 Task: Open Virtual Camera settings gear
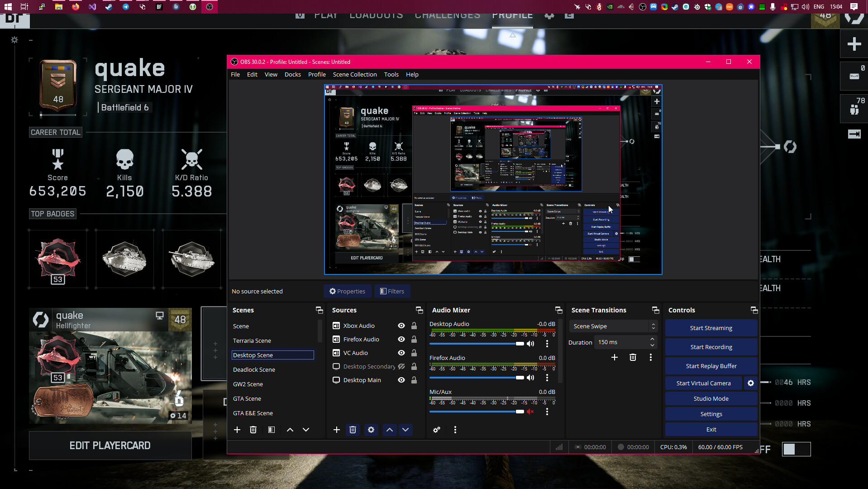(751, 383)
